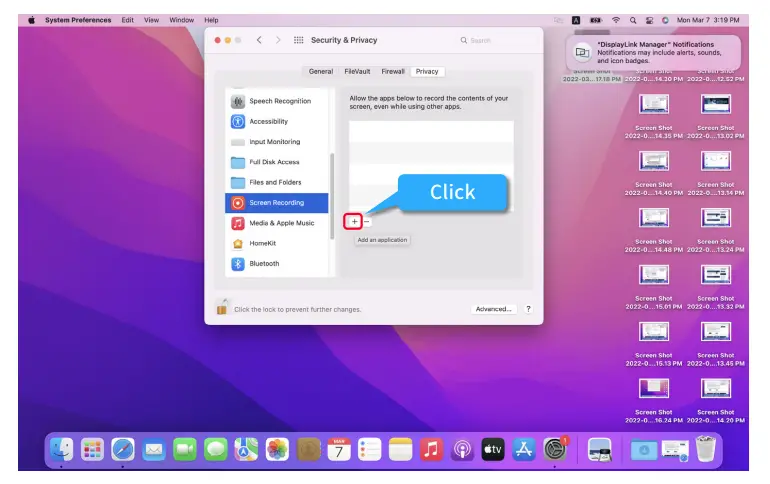
Task: Open the Trash in the Dock
Action: (x=706, y=449)
